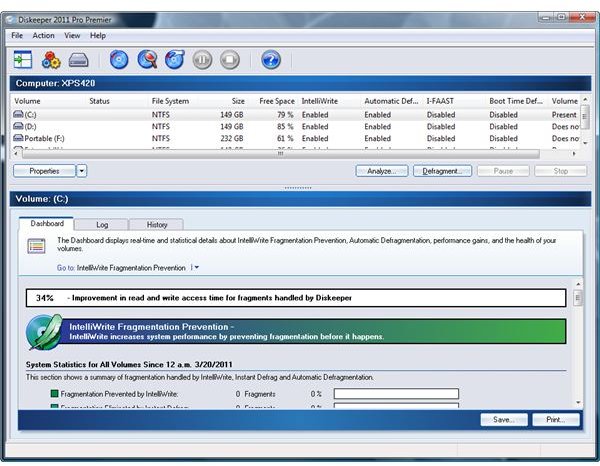This screenshot has height=466, width=600.
Task: Click I-FAAST Disabled cell for (D:)
Action: (x=441, y=126)
